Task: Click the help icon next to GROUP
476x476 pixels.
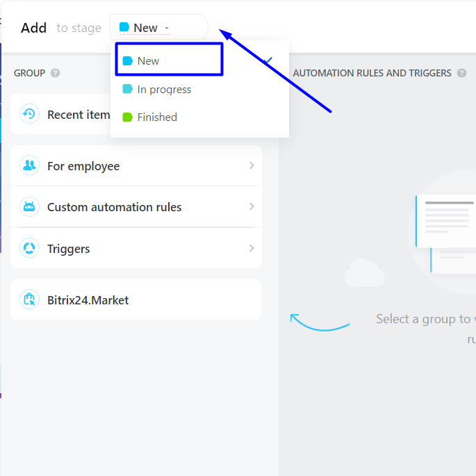Action: tap(55, 73)
